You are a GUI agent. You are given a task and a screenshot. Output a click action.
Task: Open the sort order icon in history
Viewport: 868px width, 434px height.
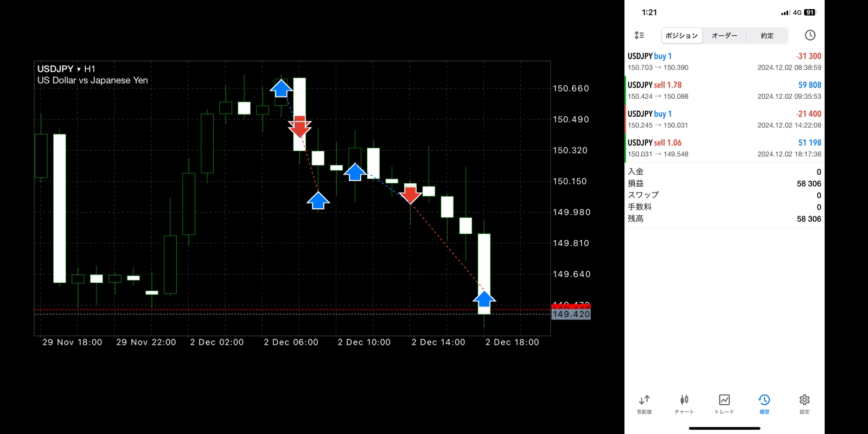coord(639,35)
